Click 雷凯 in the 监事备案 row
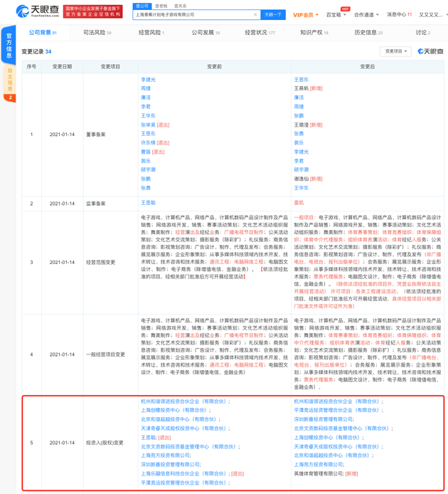Screen dimensions: 448x494 299,203
